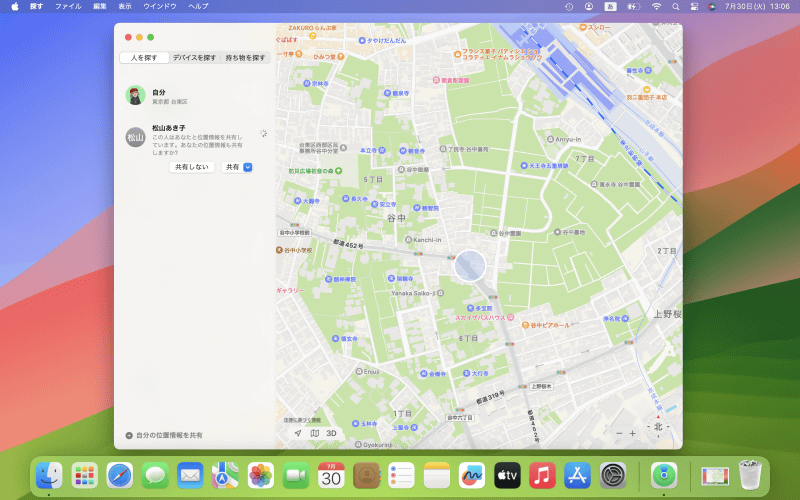Open the minimized window thumbnail in Dock

coord(715,476)
